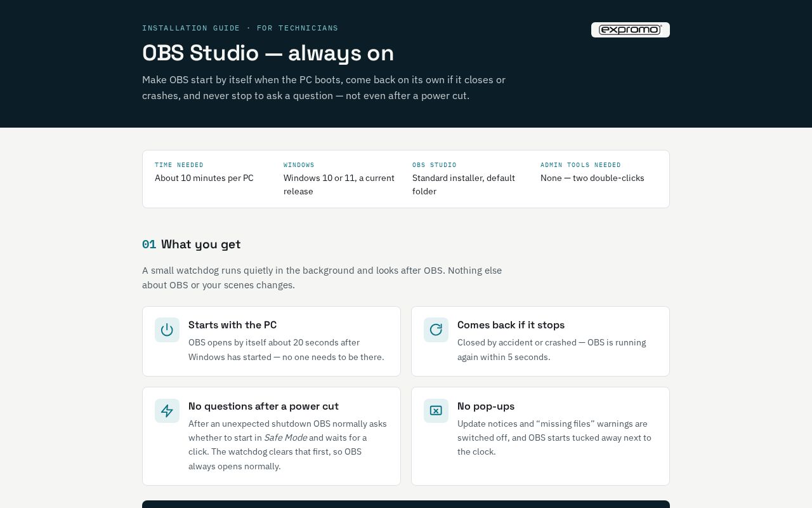
Task: Click the refresh icon beside Comes back if it stops
Action: point(436,330)
